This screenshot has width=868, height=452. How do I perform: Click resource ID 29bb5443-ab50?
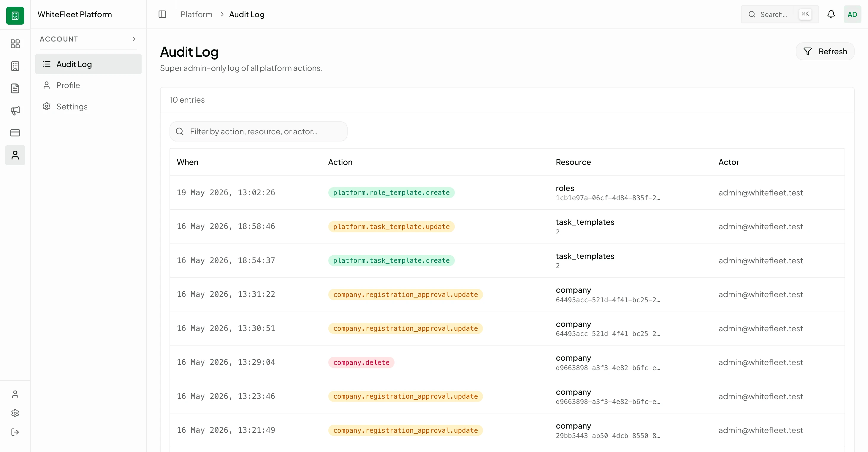point(608,436)
